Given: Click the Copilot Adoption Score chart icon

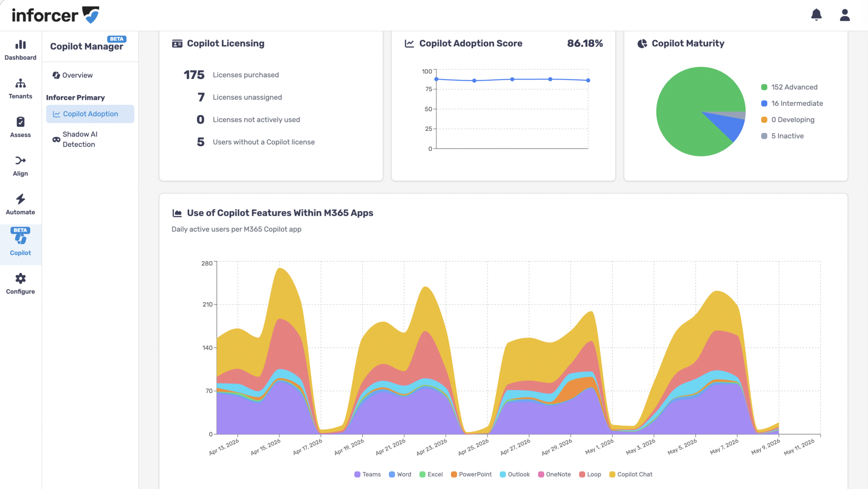Looking at the screenshot, I should [x=409, y=43].
